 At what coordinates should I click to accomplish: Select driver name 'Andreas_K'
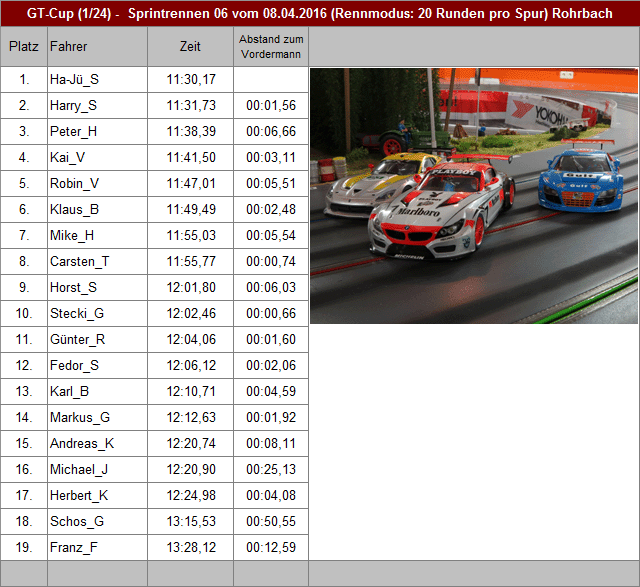(82, 443)
